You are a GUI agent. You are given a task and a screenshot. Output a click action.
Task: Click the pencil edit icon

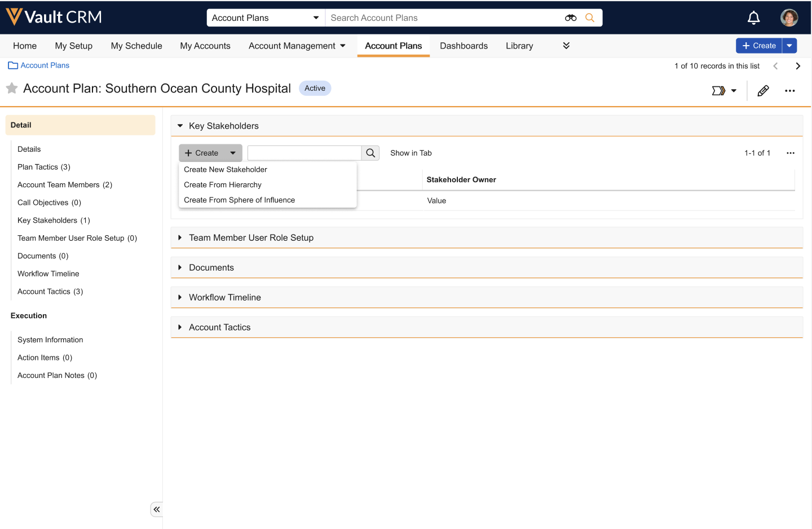pyautogui.click(x=763, y=91)
